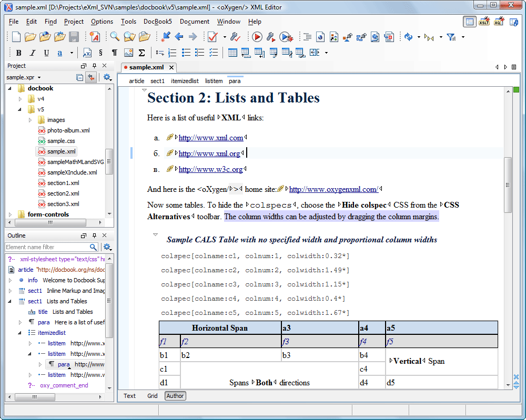
Task: Collapse all icon in Project panel
Action: (79, 77)
